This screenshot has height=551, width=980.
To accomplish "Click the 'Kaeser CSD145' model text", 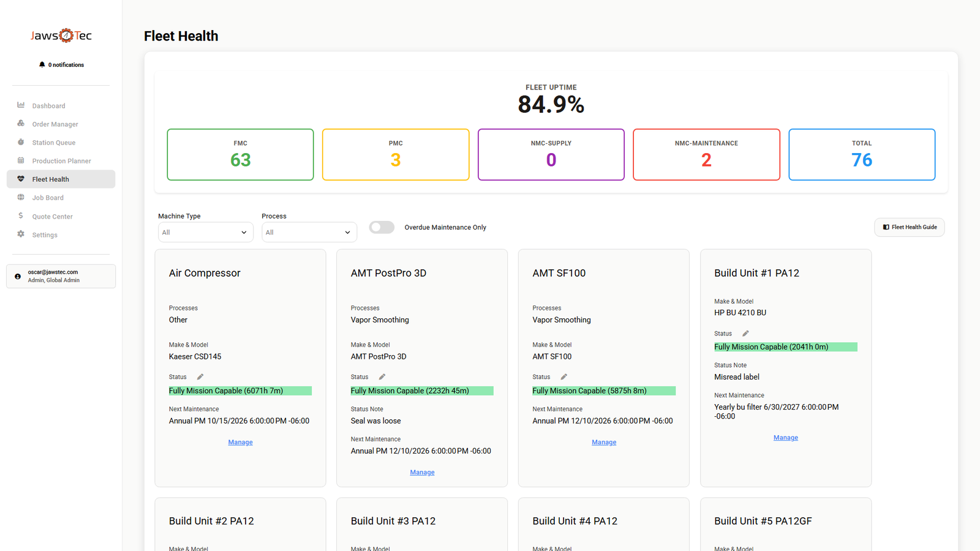I will click(195, 356).
